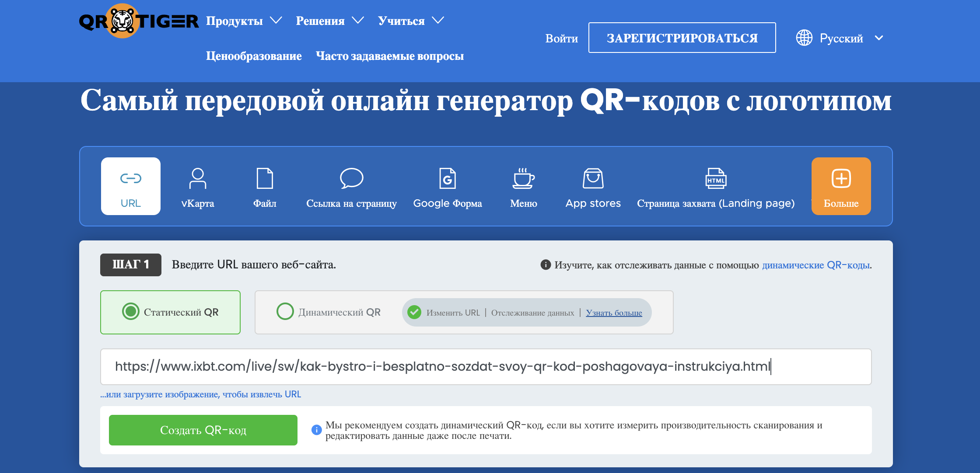Select the Меню coffee cup icon

coord(523,179)
